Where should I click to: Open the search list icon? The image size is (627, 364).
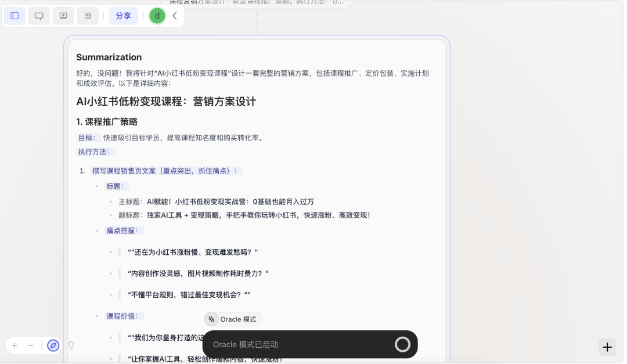click(x=88, y=16)
